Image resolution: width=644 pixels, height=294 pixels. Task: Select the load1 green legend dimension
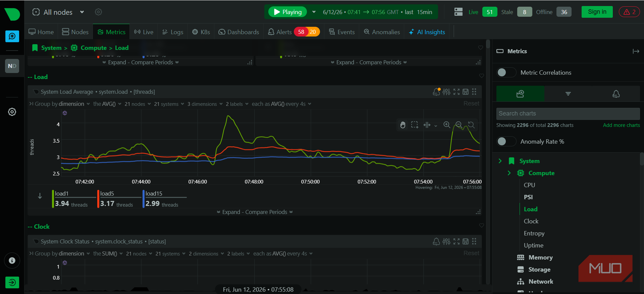74,199
